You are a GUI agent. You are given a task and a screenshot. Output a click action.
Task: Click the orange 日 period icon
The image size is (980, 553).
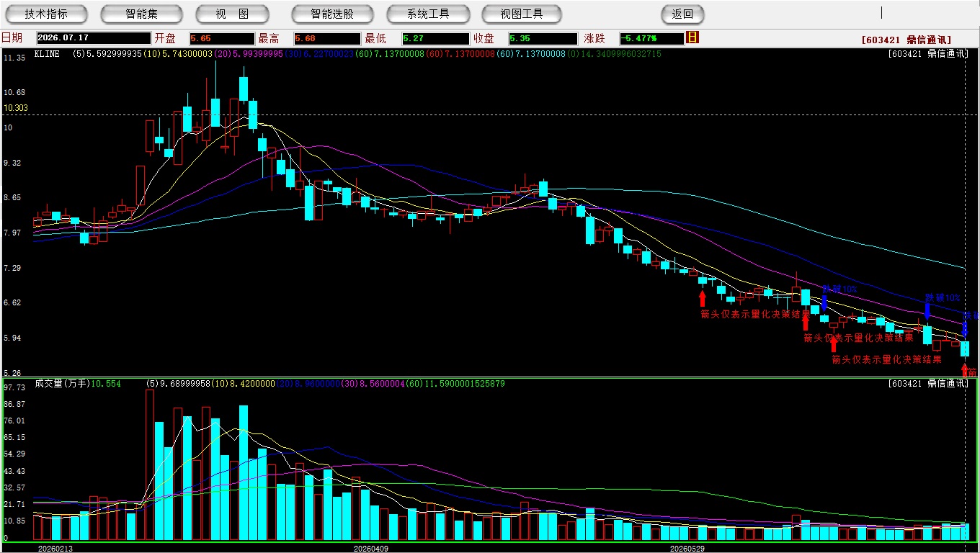[692, 37]
